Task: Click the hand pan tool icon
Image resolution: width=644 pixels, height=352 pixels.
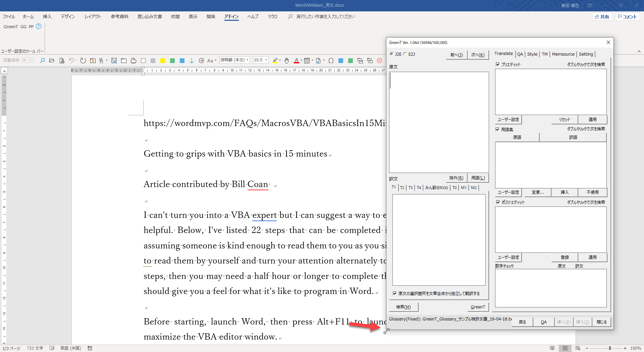Action: click(286, 61)
